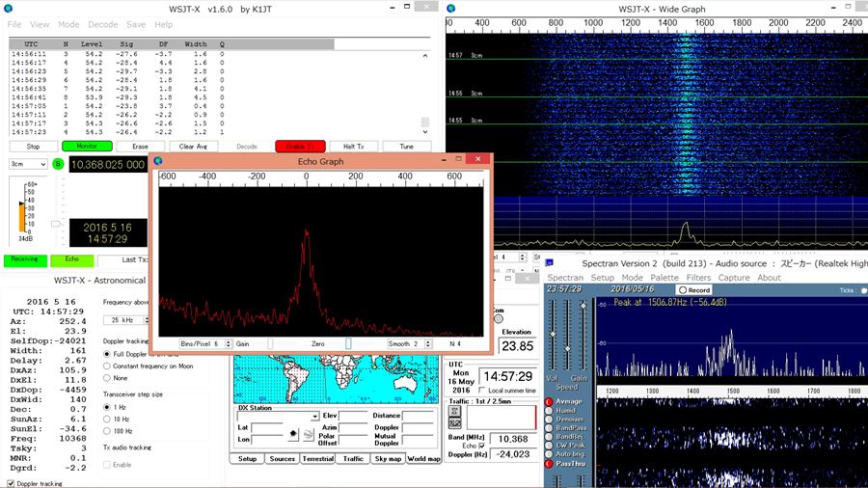Toggle the Echo checkbox under Band (MHz)
868x488 pixels.
(x=481, y=446)
